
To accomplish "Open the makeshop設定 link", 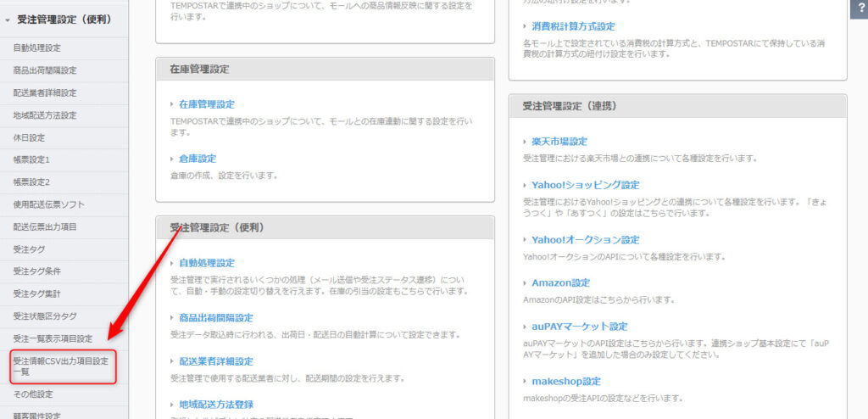I will pos(565,382).
